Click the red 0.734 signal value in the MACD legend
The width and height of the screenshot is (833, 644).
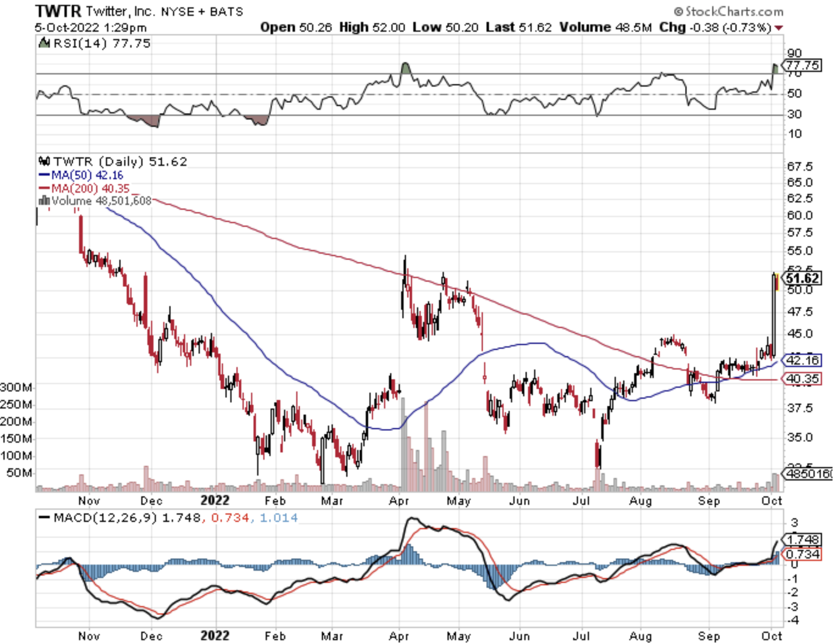[230, 517]
